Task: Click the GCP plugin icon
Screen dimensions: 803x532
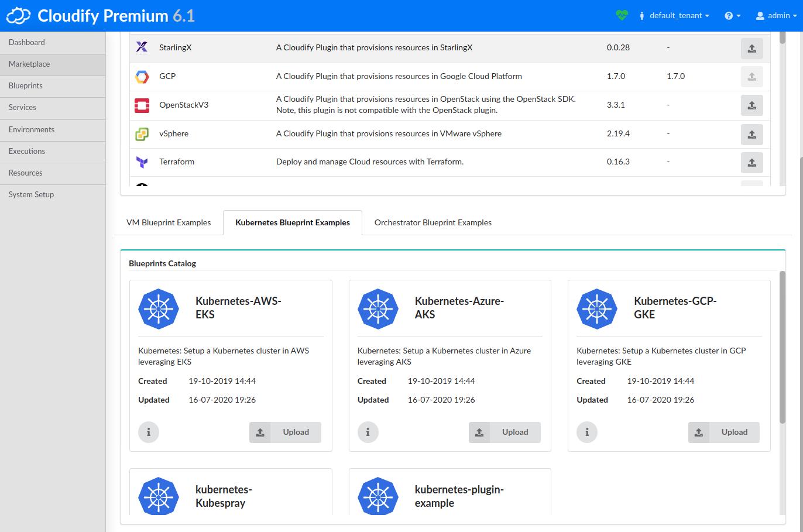Action: coord(141,76)
